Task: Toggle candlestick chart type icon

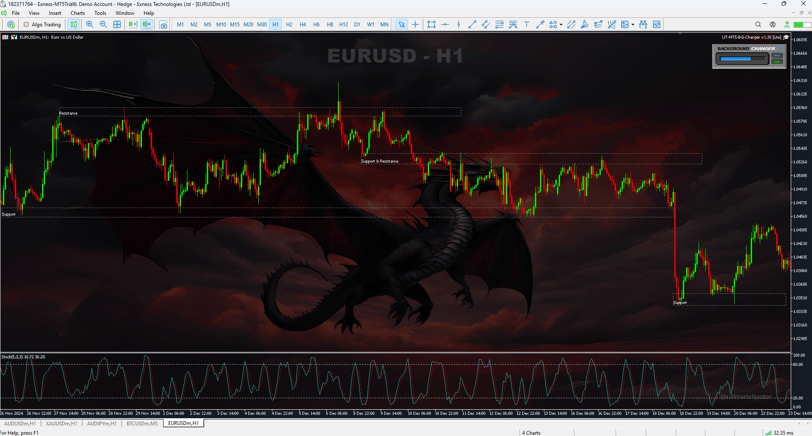Action: tap(74, 24)
